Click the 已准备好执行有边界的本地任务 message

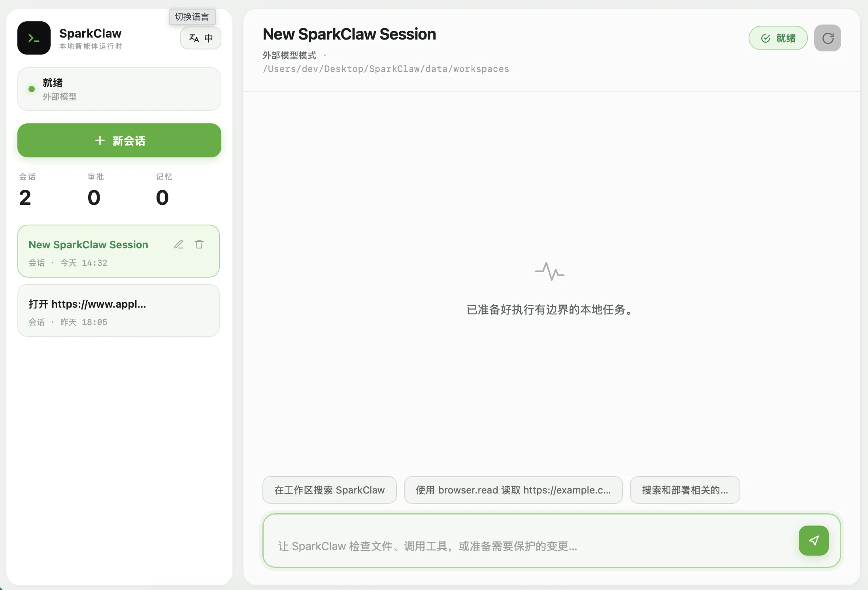[549, 310]
